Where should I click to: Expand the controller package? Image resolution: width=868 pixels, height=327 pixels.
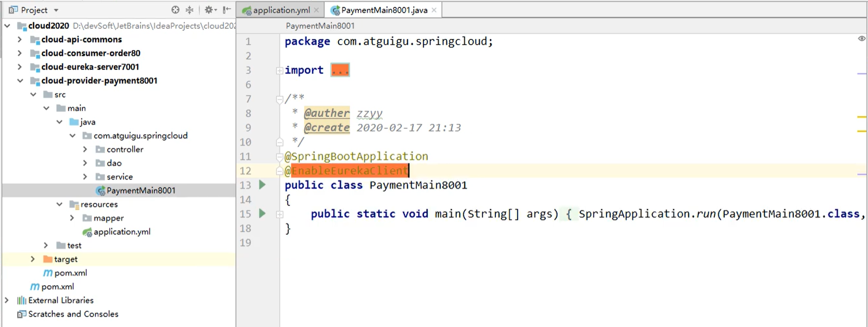coord(85,149)
